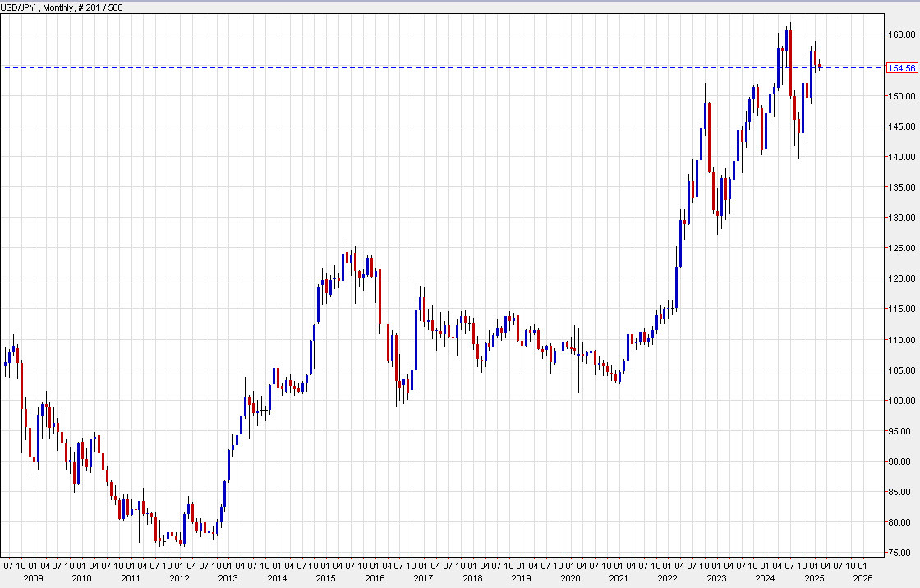920x588 pixels.
Task: Select the 2024 year label on the timeline
Action: point(766,578)
